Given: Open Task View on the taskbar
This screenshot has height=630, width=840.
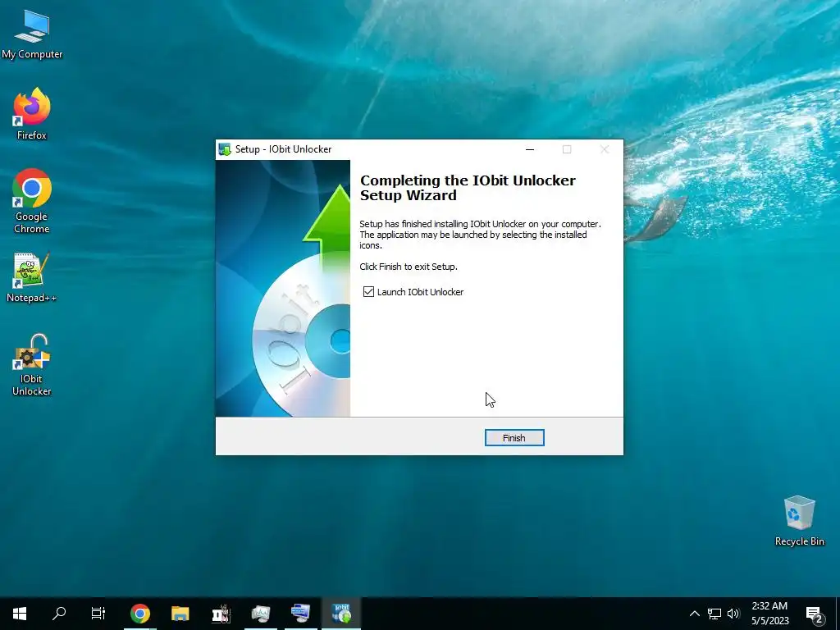Looking at the screenshot, I should pyautogui.click(x=98, y=614).
